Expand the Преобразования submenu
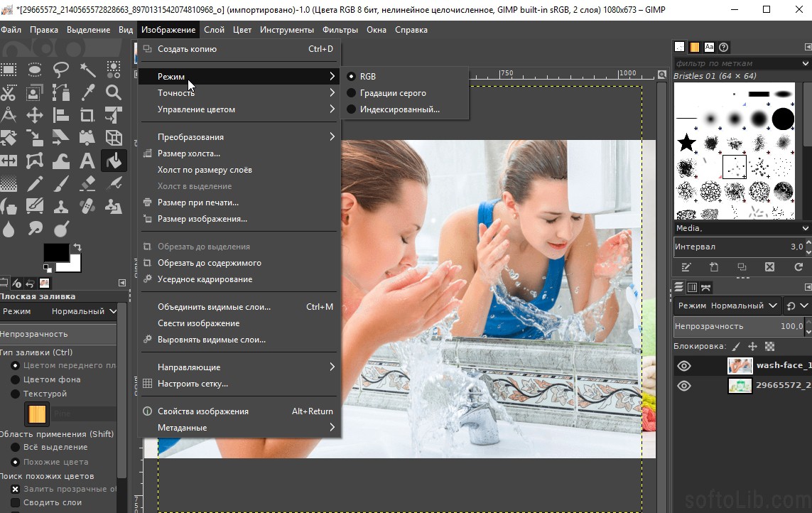This screenshot has width=812, height=513. 239,137
